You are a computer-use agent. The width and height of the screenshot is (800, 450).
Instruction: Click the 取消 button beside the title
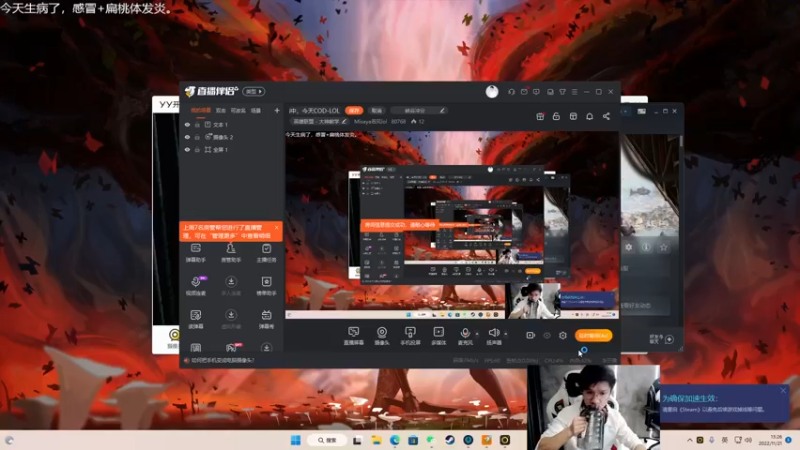pos(377,110)
